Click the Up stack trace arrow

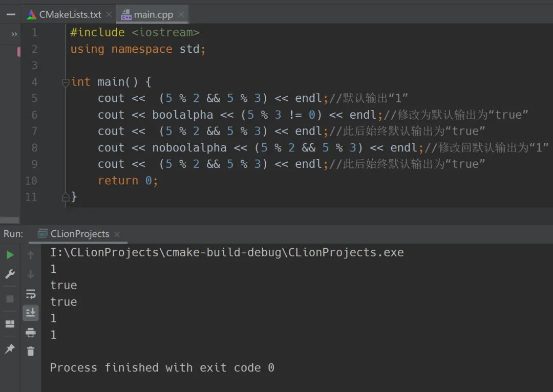pyautogui.click(x=31, y=255)
